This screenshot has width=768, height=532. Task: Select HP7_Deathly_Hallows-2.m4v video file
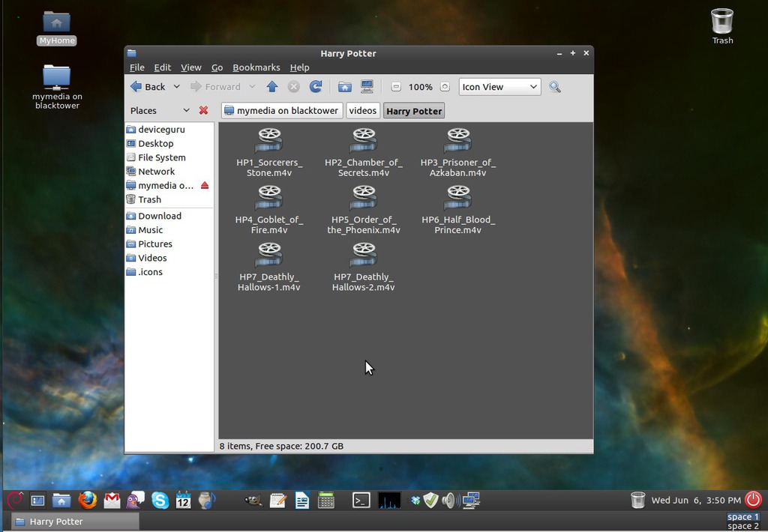point(364,267)
